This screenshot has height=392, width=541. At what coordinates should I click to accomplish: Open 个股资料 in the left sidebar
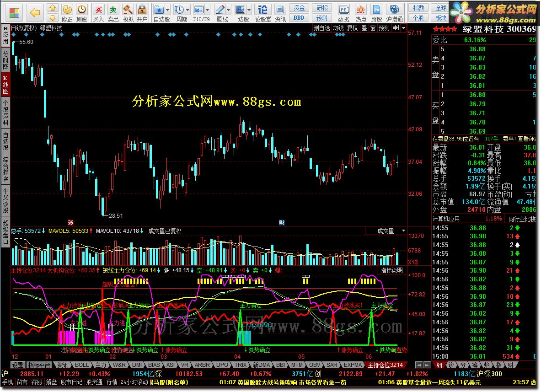(x=5, y=113)
